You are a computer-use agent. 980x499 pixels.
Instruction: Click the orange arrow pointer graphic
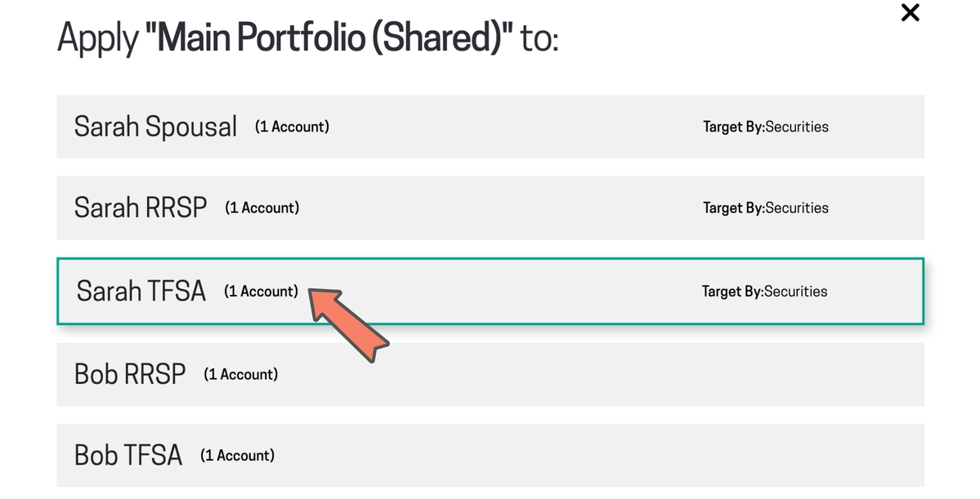[x=348, y=324]
